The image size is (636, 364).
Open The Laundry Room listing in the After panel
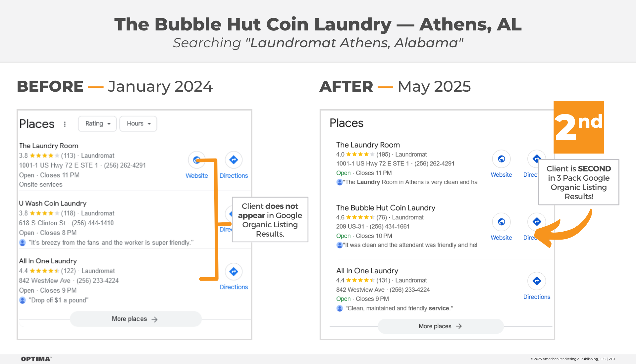click(x=368, y=145)
